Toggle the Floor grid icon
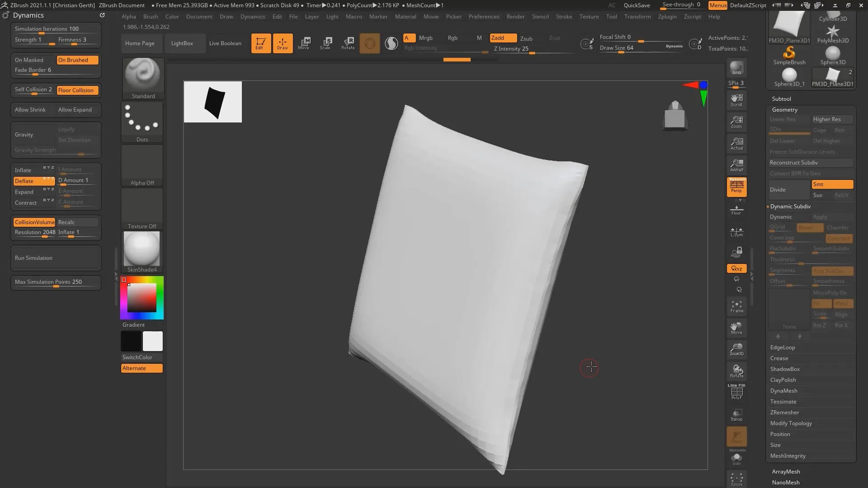 point(736,210)
